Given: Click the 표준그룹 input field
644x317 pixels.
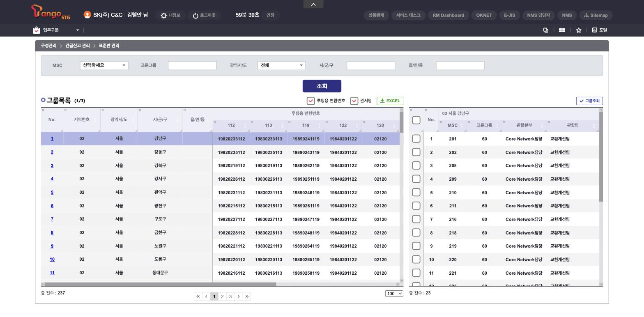Looking at the screenshot, I should [192, 66].
